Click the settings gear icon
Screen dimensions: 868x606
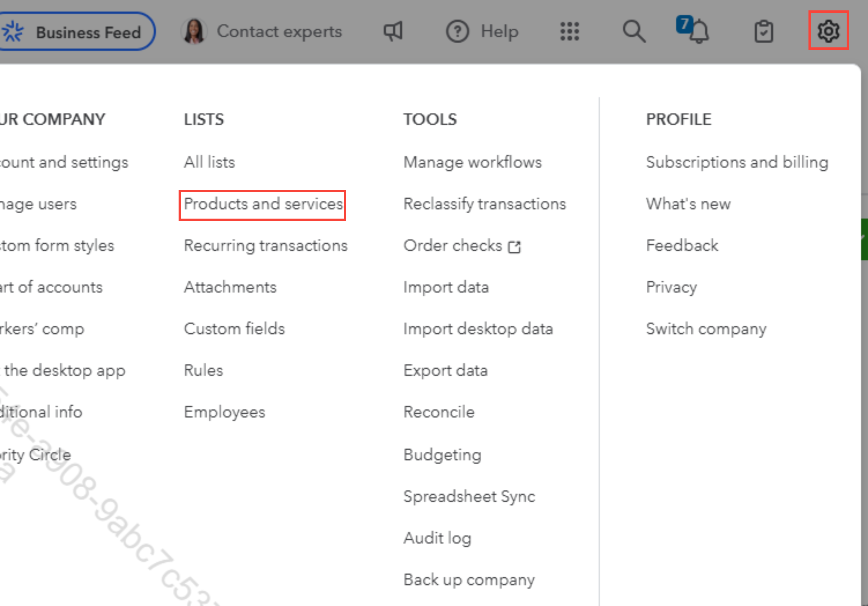click(828, 31)
